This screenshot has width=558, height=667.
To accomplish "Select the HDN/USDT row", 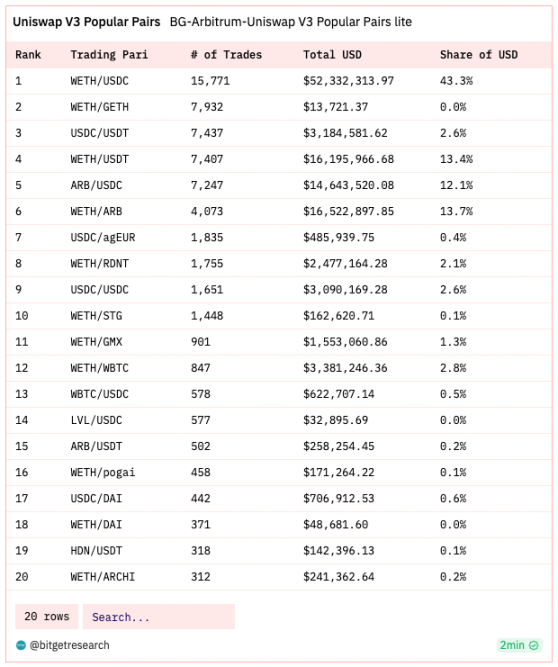I will (x=279, y=550).
